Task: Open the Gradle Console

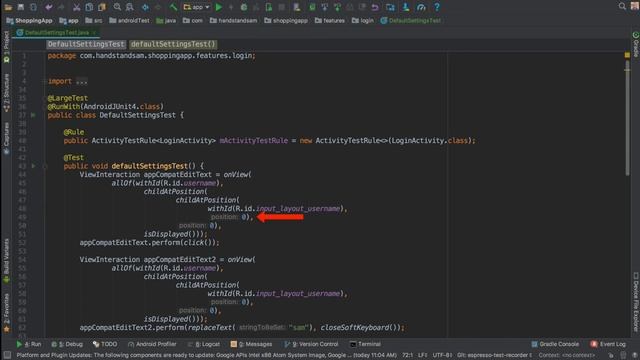Action: pyautogui.click(x=555, y=344)
